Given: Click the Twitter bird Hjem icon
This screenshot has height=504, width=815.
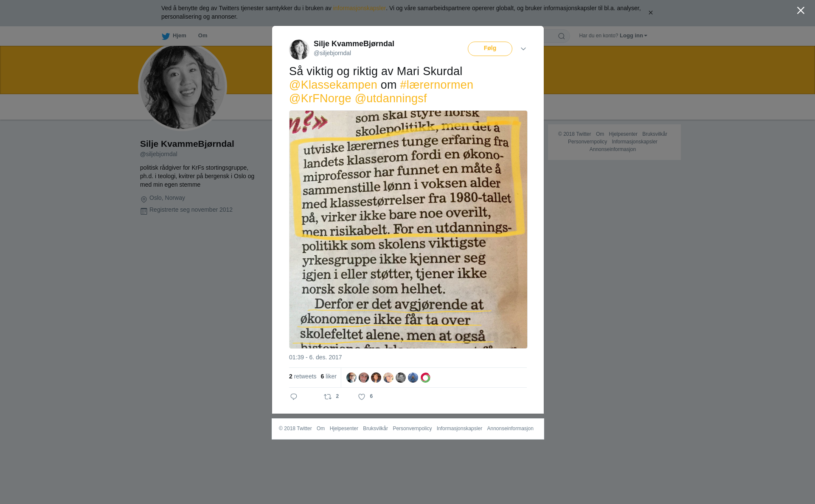Looking at the screenshot, I should pyautogui.click(x=166, y=36).
